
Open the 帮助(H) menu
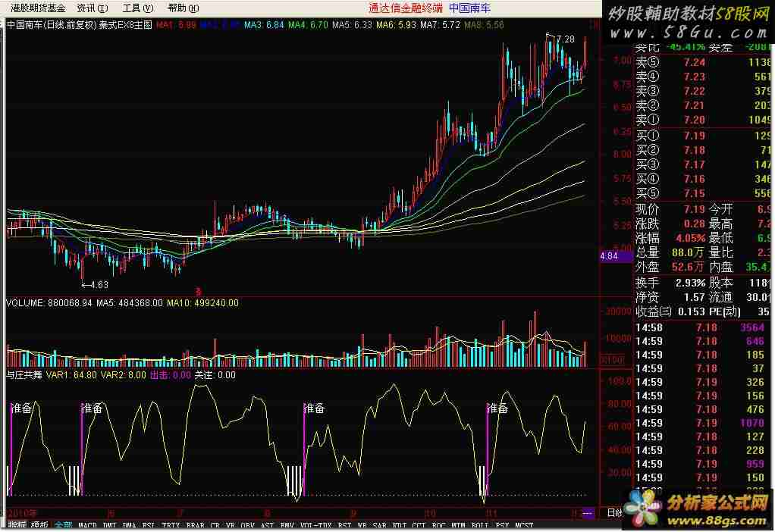tap(184, 8)
